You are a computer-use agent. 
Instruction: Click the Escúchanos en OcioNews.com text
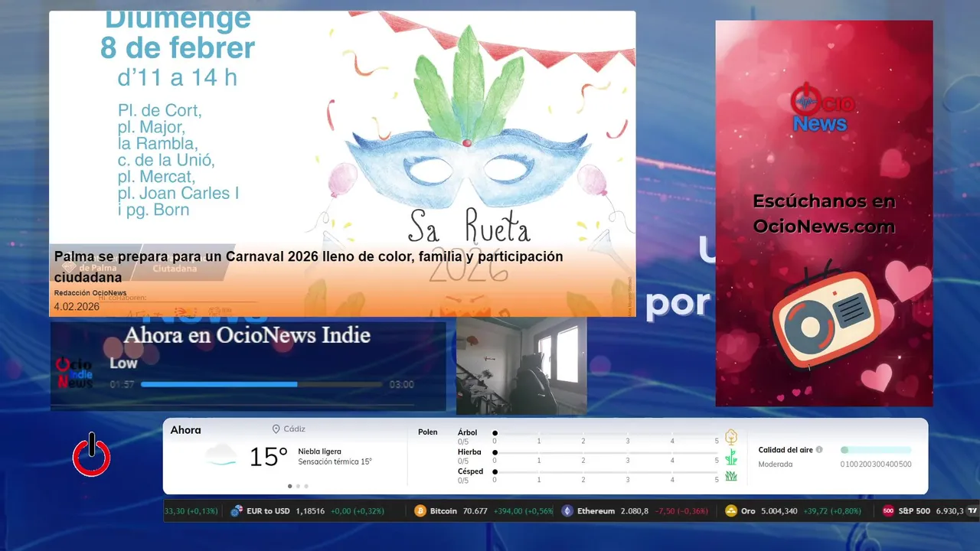[824, 214]
